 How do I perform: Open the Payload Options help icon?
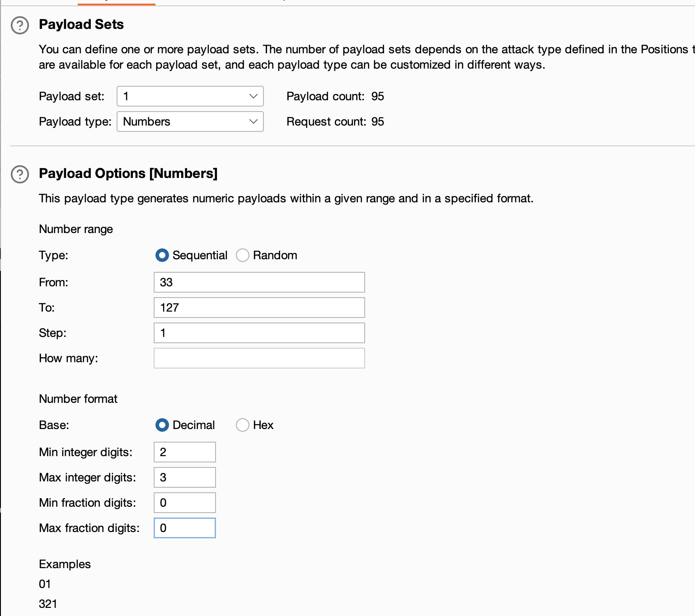pos(20,174)
